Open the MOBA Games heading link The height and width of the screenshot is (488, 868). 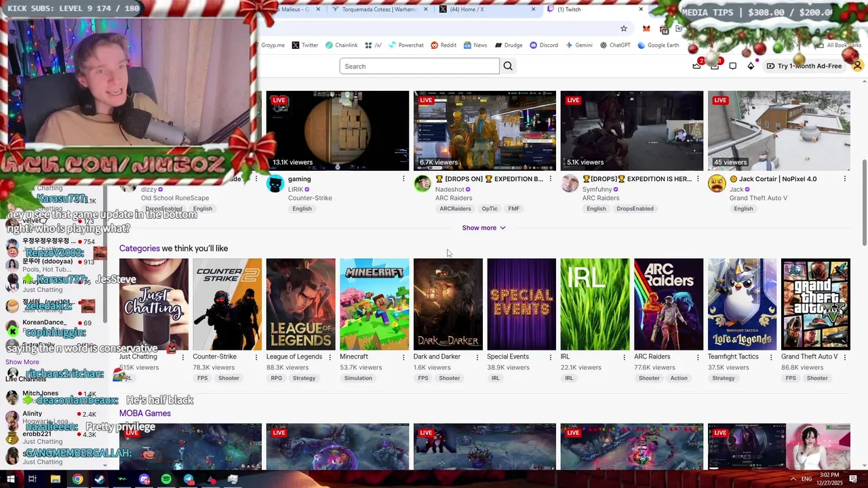point(145,413)
